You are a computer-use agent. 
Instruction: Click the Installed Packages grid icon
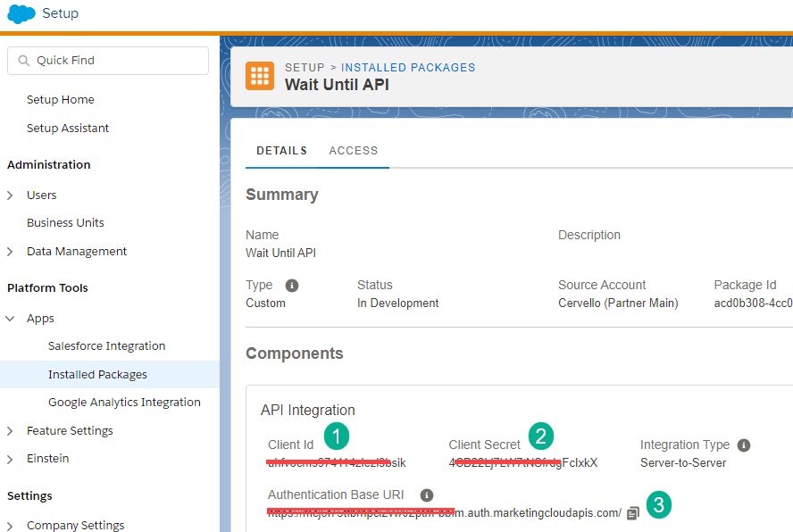260,76
